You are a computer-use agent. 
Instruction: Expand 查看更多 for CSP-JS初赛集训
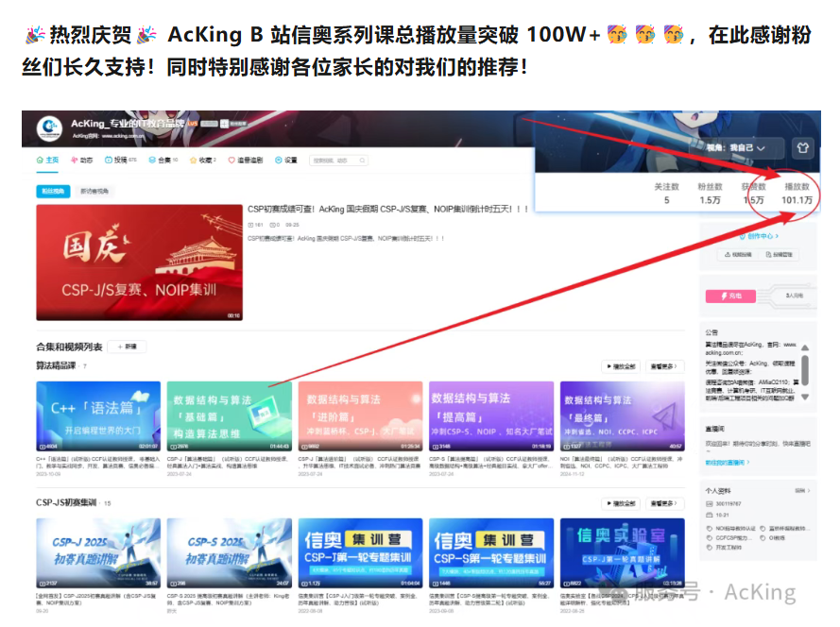666,503
